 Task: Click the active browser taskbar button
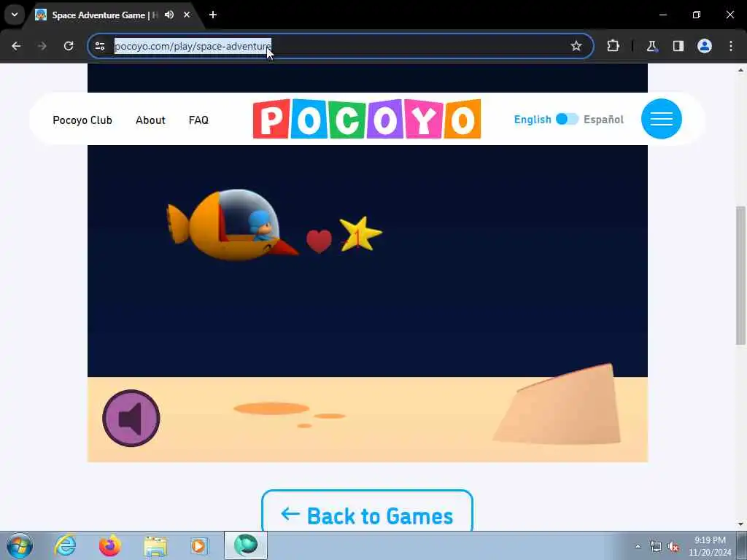click(246, 545)
